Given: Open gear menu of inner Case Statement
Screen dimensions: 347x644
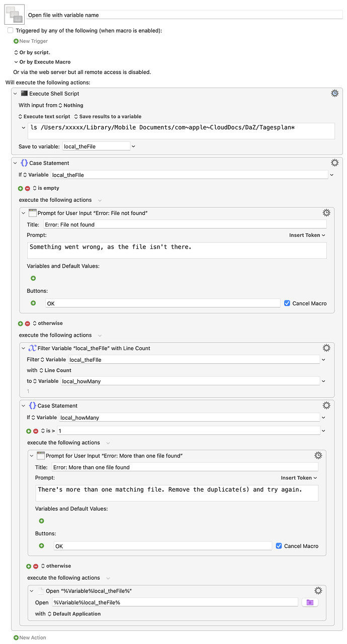Looking at the screenshot, I should (x=326, y=406).
